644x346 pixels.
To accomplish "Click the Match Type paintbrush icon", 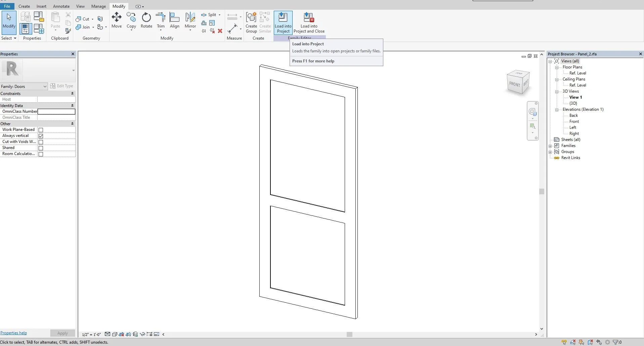I will 68,31.
